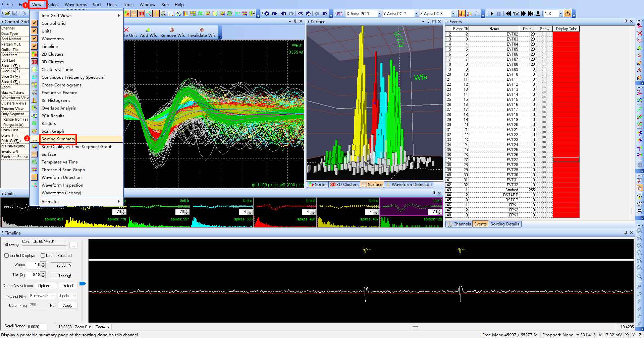Image resolution: width=644 pixels, height=338 pixels.
Task: Select the Unit f waveform thumbnail
Action: coord(411,206)
